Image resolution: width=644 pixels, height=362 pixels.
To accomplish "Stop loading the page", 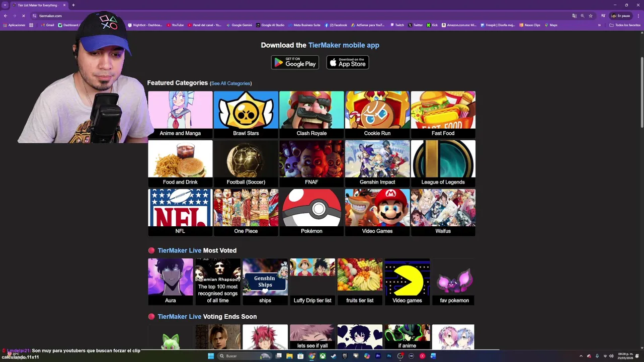I will coord(24,16).
